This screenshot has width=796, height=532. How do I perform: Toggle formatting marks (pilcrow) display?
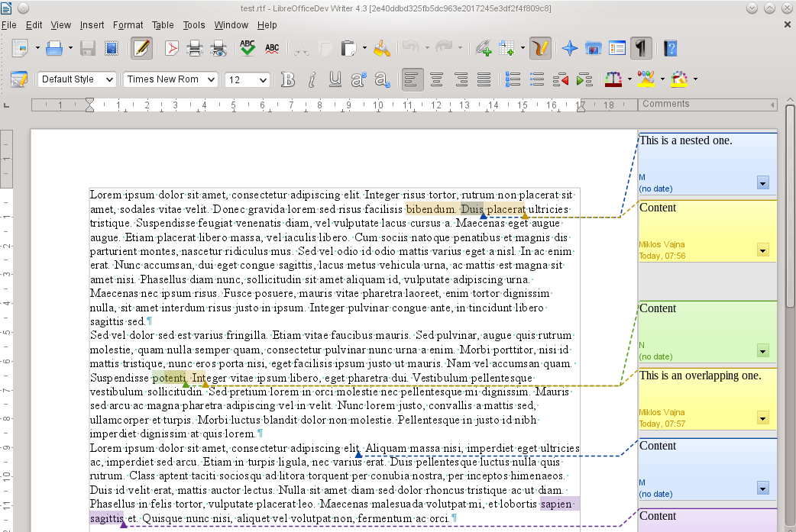(x=642, y=49)
